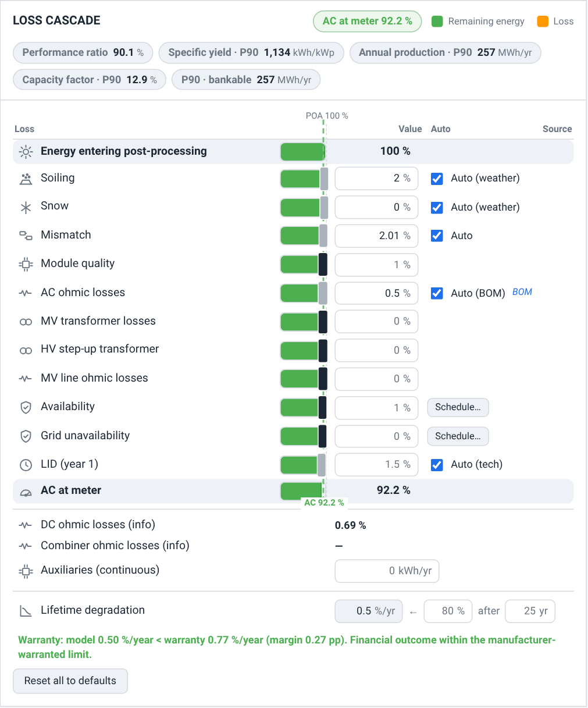Click the snowflake icon for Snow

point(26,207)
